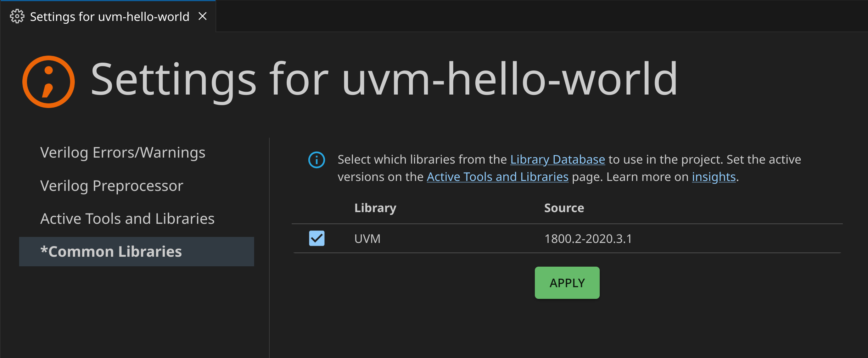This screenshot has width=868, height=358.
Task: Open Verilog Preprocessor settings page
Action: pyautogui.click(x=112, y=186)
